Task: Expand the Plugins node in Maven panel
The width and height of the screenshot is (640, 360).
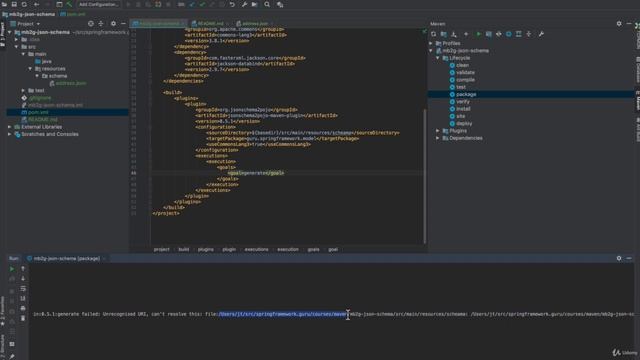Action: click(438, 131)
